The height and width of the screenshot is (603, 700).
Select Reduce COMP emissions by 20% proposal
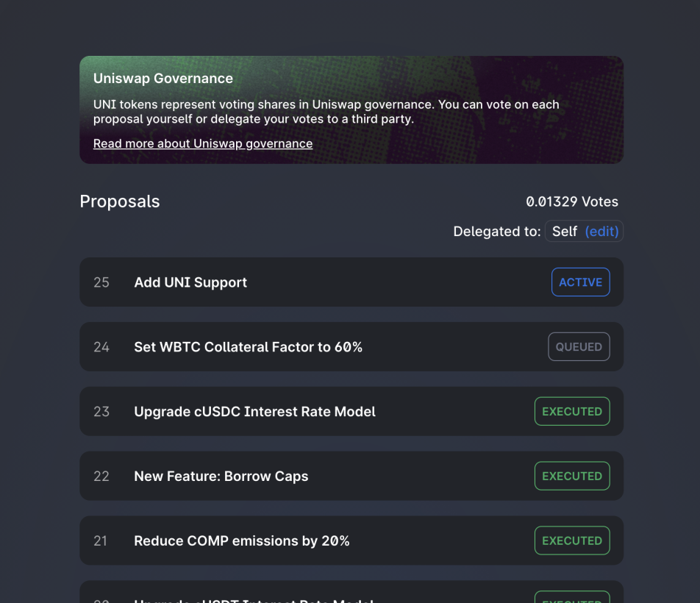[x=242, y=541]
